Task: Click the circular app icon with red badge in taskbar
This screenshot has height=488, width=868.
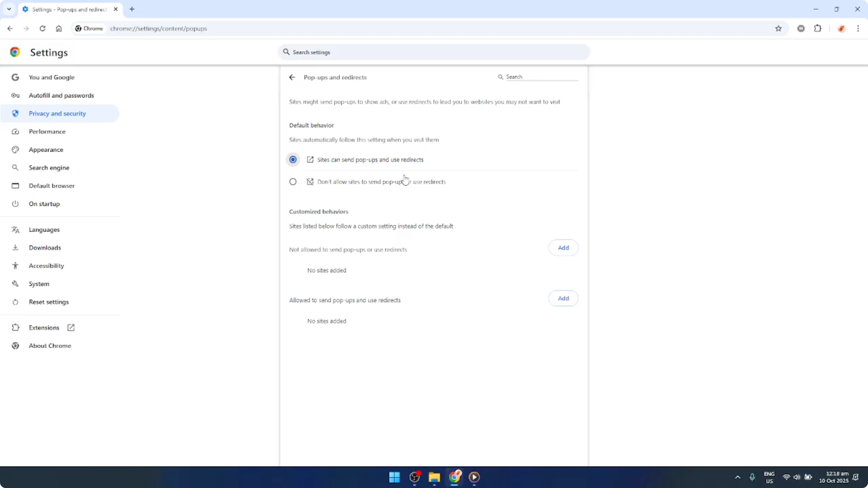Action: [414, 477]
